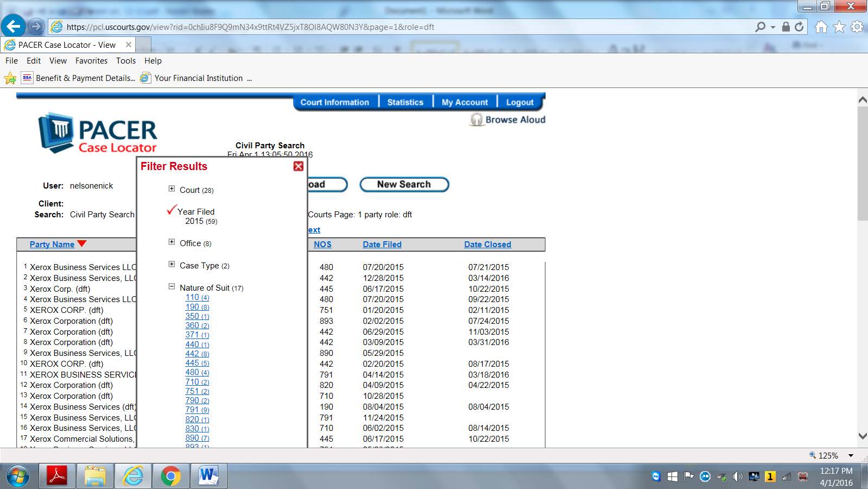Filter by nature of suit 190
Screen dimensions: 868x489
tap(197, 307)
